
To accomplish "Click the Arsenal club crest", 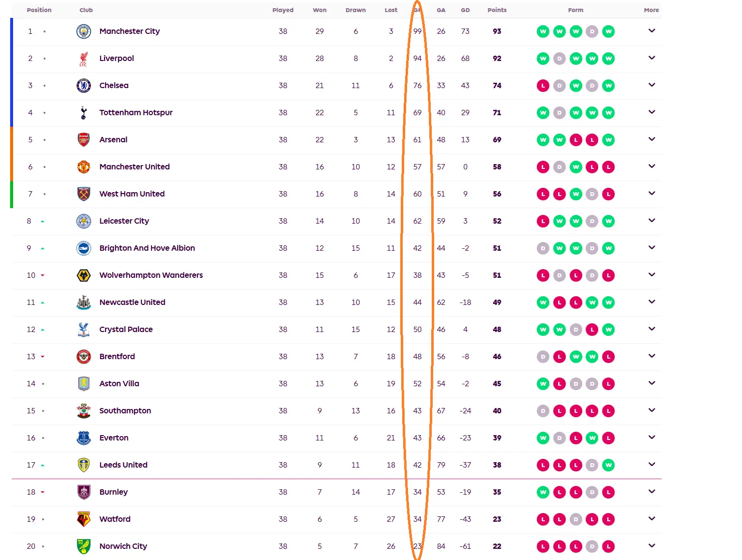I will click(84, 140).
